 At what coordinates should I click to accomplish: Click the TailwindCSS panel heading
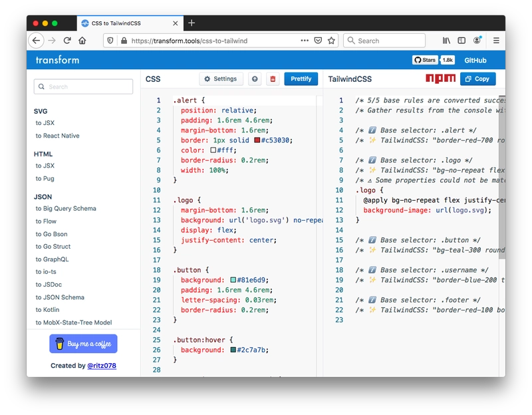point(350,79)
